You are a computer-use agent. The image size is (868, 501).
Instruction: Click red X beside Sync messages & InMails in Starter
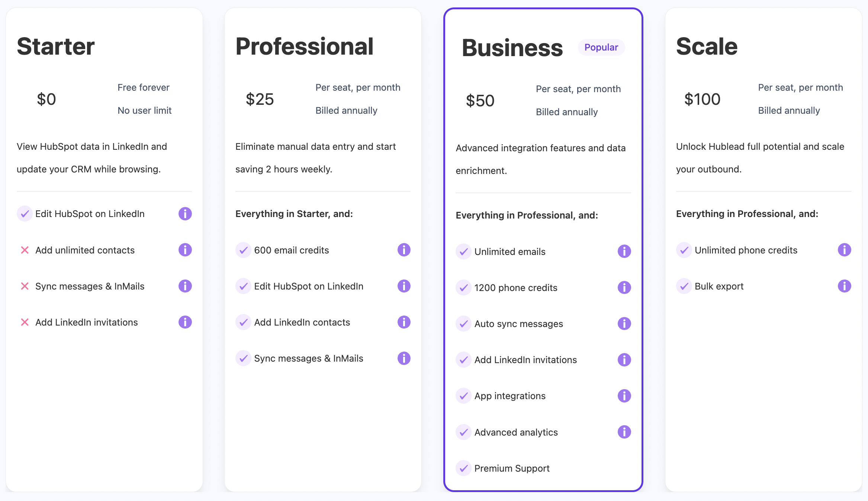click(25, 286)
